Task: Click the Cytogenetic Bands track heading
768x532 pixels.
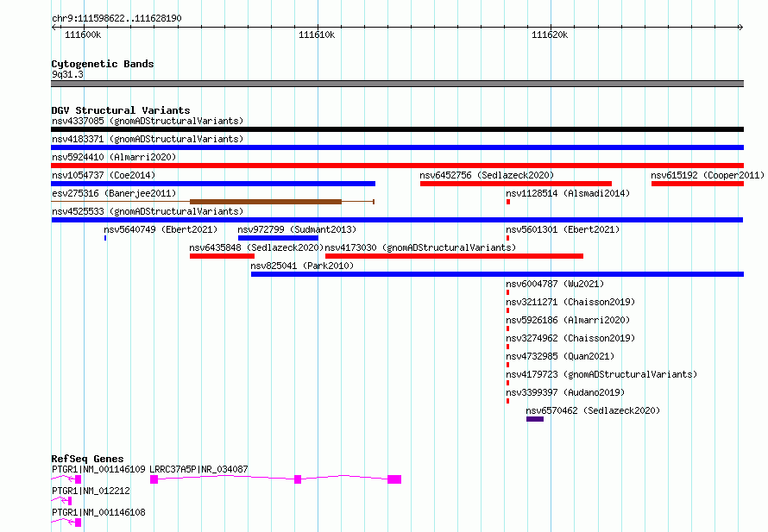Action: [x=103, y=64]
